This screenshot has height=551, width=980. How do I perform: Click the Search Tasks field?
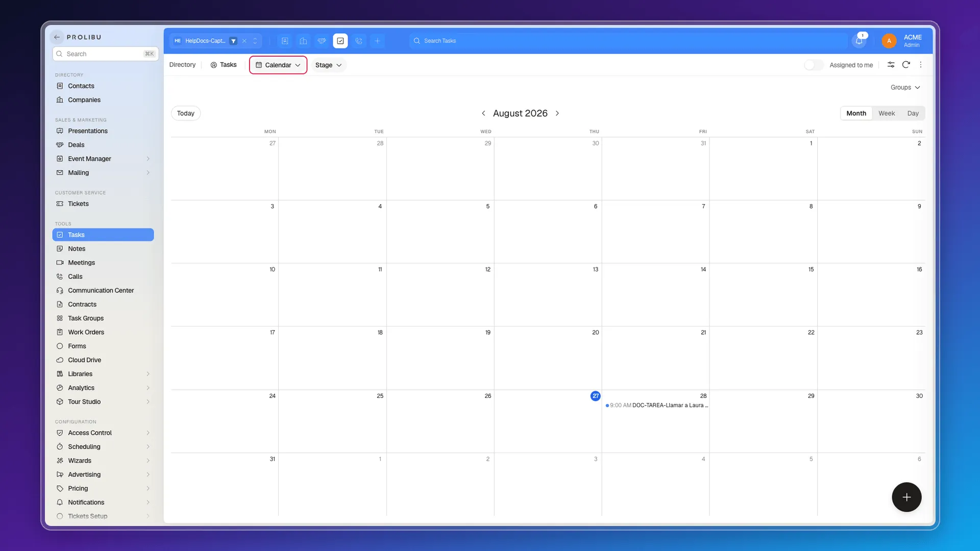[628, 41]
